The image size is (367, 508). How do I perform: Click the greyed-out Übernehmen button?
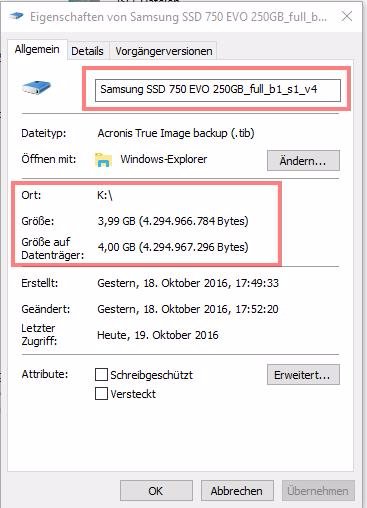(x=318, y=491)
